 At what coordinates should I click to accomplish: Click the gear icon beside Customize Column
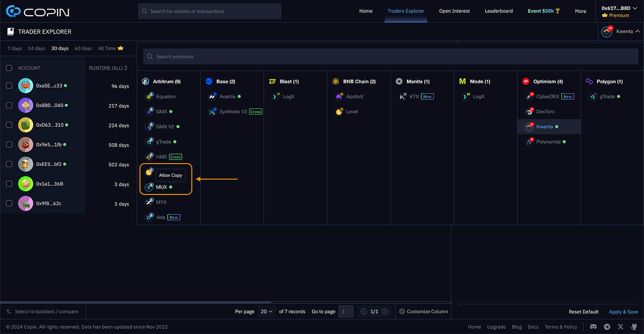click(402, 311)
